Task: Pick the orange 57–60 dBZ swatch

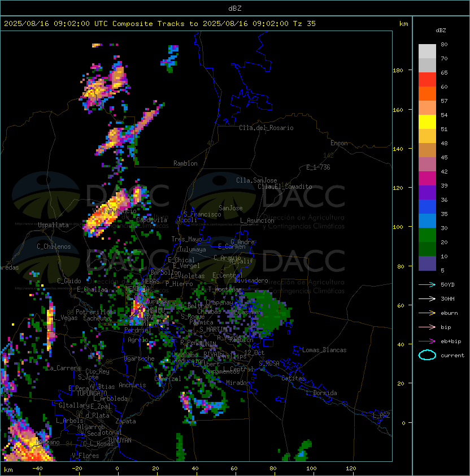Action: point(427,94)
